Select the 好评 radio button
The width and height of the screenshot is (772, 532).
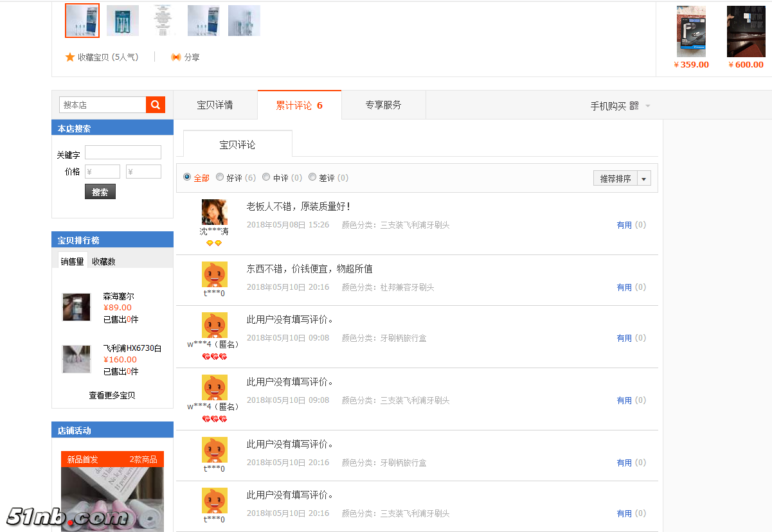(220, 177)
